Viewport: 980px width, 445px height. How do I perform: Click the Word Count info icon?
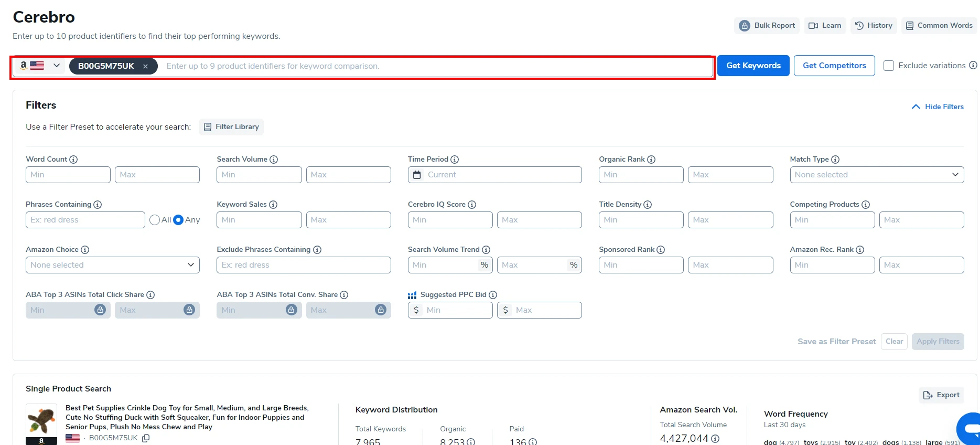(x=74, y=160)
